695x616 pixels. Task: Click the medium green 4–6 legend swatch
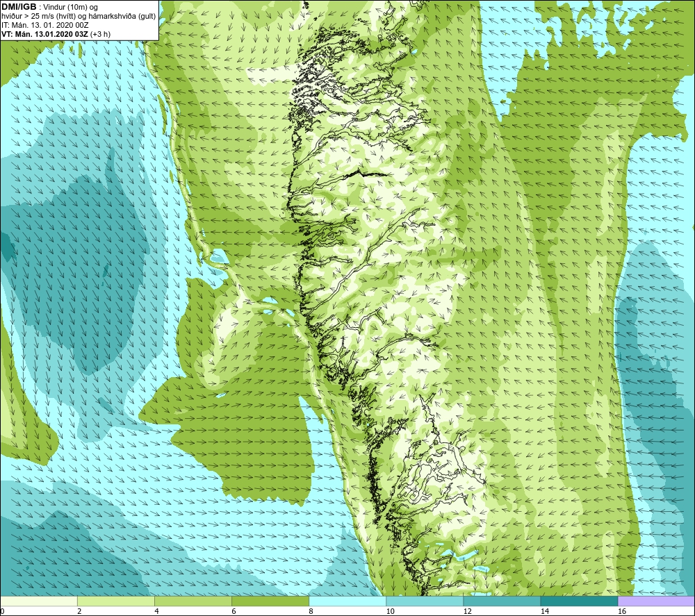(x=193, y=601)
